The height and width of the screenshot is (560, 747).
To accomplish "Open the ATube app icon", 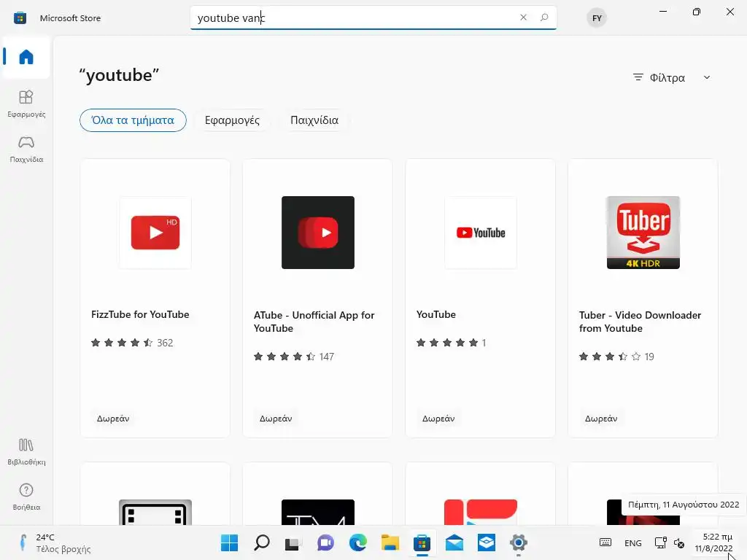I will [x=318, y=233].
